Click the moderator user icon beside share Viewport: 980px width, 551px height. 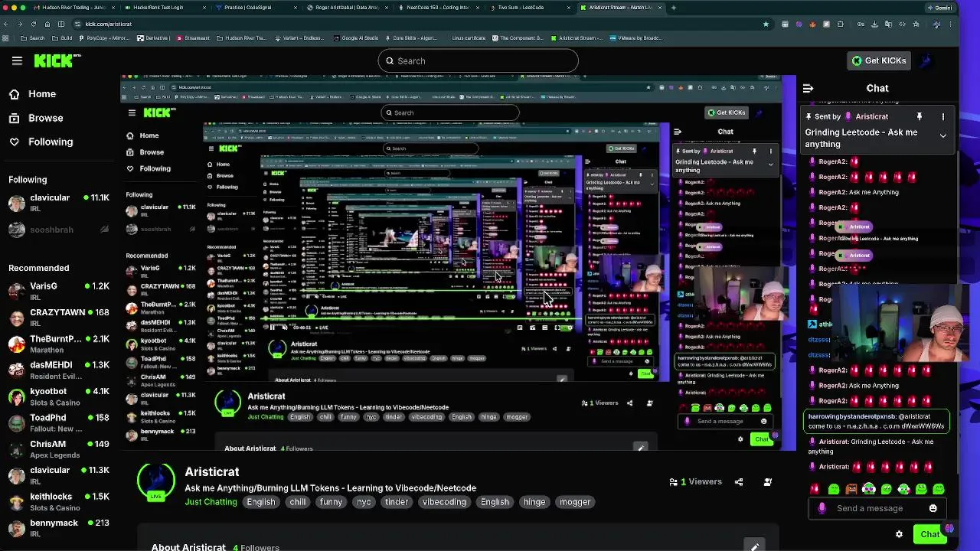tap(768, 482)
